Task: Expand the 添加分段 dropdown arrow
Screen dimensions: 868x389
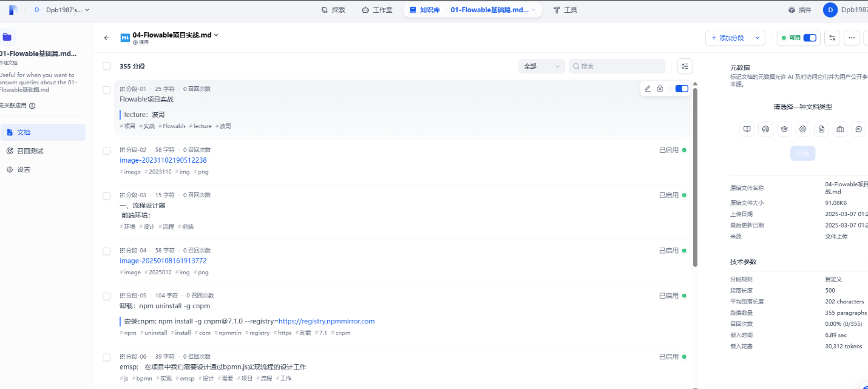Action: (x=758, y=38)
